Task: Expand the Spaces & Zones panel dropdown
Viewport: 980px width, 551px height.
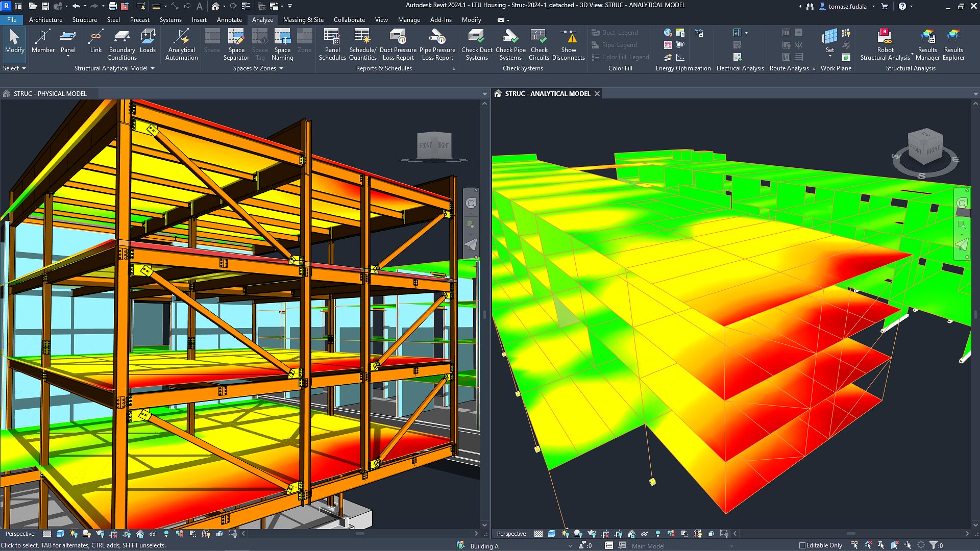Action: tap(281, 68)
